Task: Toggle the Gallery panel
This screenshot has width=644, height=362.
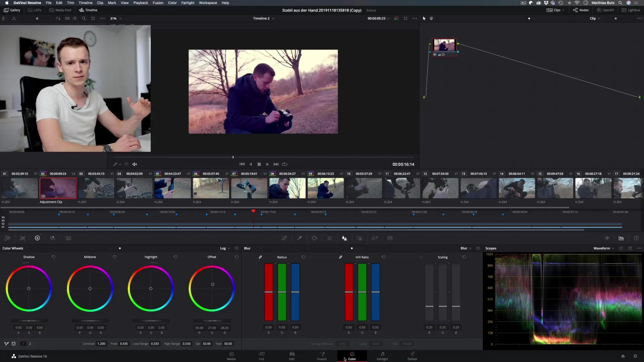Action: [12, 10]
